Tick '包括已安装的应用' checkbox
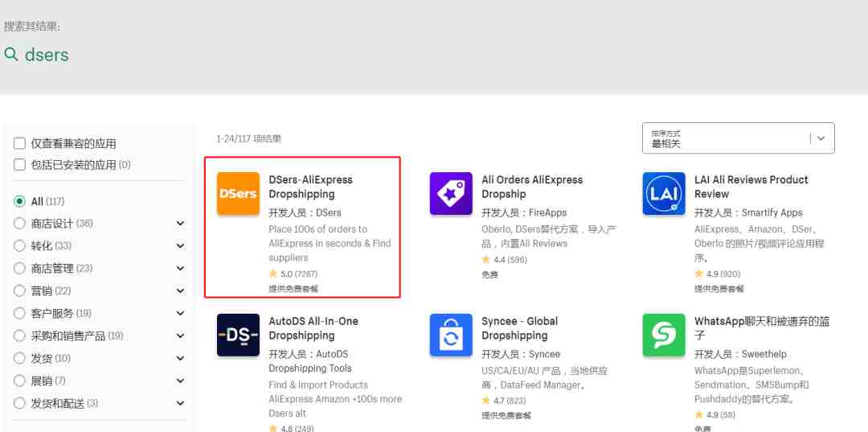The image size is (868, 432). (19, 164)
